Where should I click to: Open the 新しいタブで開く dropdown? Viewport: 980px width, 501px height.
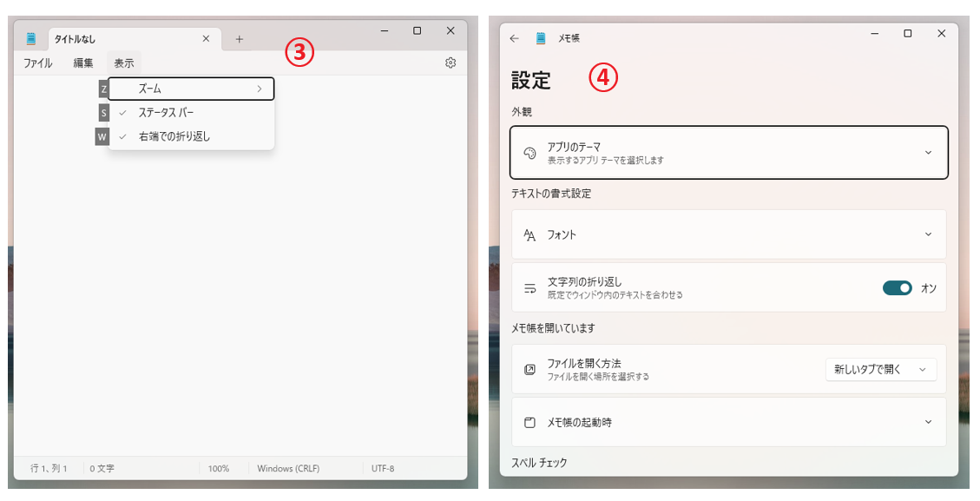(x=880, y=369)
